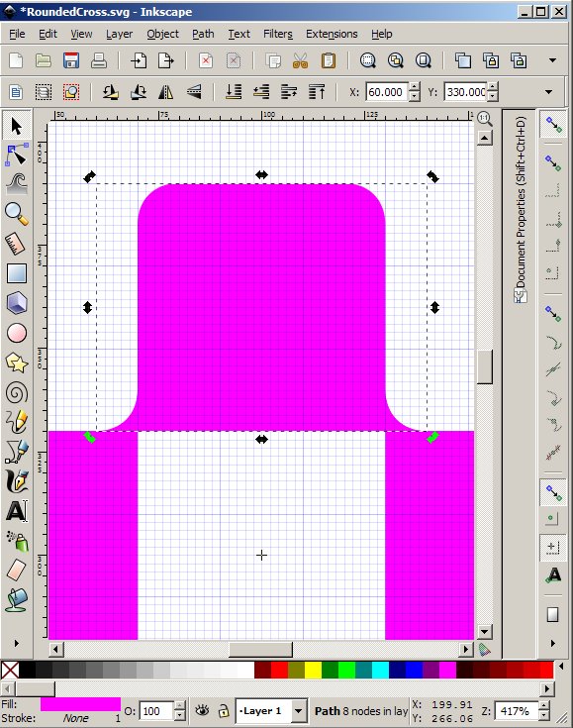Raise selection to top

coord(317,92)
